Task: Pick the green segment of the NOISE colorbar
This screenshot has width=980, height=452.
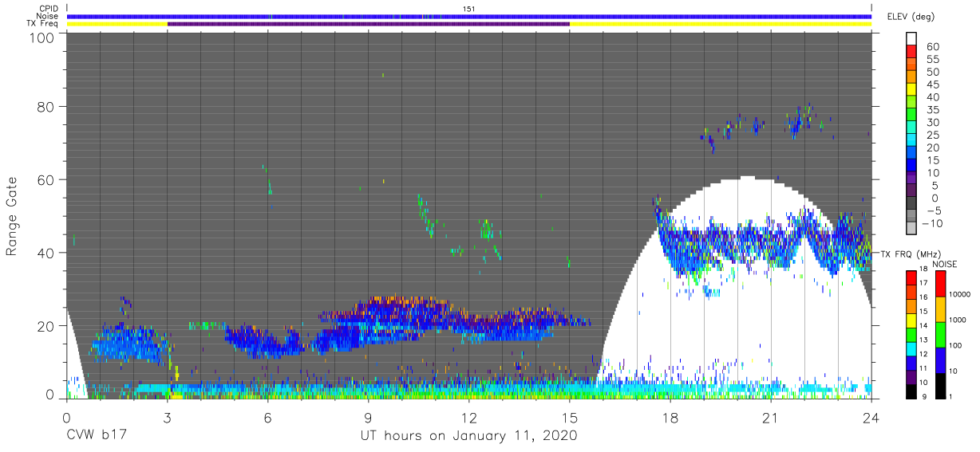Action: click(x=941, y=335)
